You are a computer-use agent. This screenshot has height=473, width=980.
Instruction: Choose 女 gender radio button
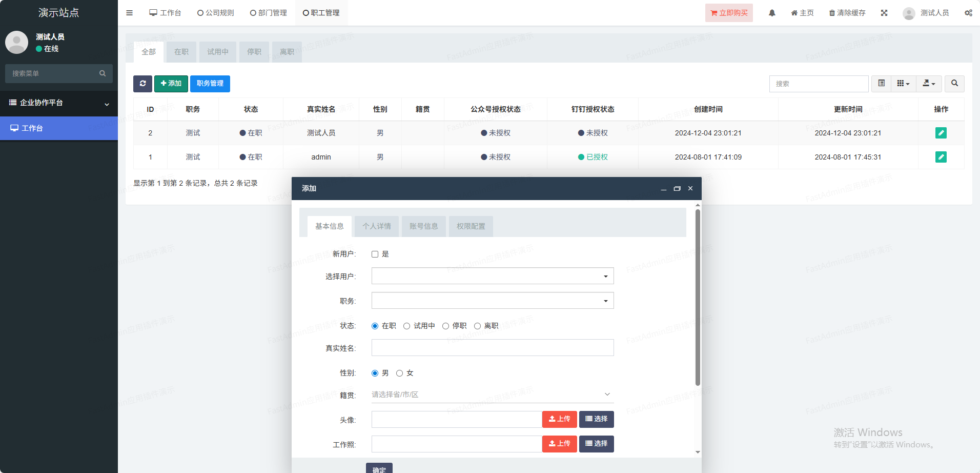[400, 373]
